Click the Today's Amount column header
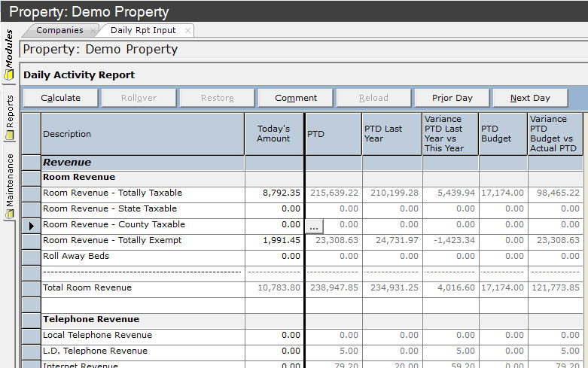Image resolution: width=588 pixels, height=368 pixels. (273, 134)
